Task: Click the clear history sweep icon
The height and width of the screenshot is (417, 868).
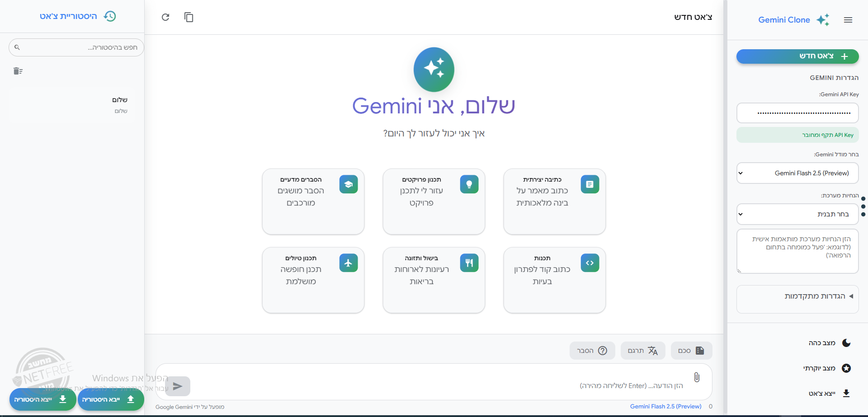Action: pyautogui.click(x=18, y=71)
